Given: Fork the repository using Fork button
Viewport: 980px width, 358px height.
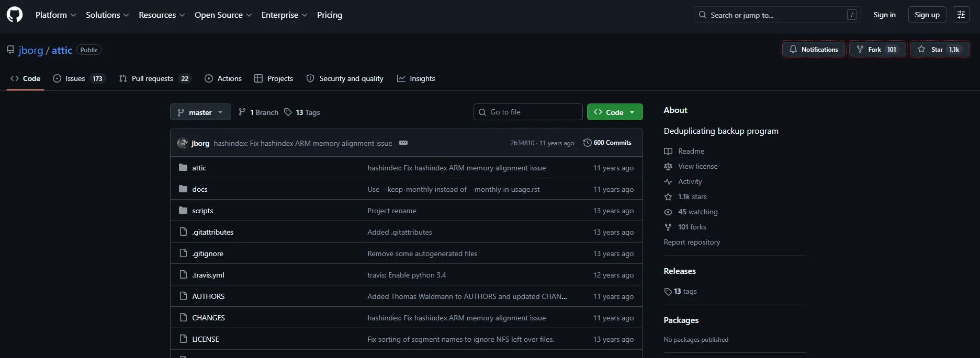Looking at the screenshot, I should 877,49.
